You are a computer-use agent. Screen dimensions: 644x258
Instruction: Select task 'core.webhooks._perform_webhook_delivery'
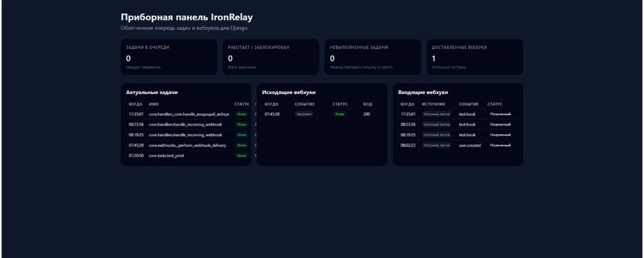click(187, 145)
